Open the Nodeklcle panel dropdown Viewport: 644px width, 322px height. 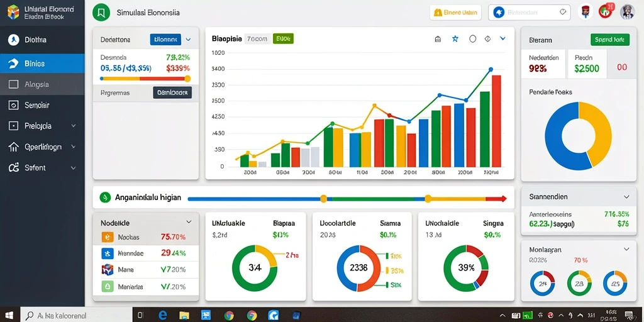[x=189, y=222]
